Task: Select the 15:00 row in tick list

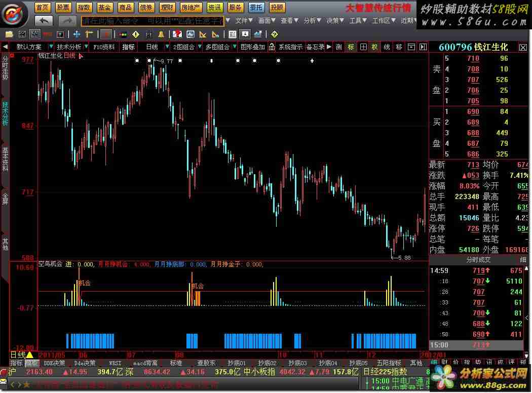Action: point(476,345)
